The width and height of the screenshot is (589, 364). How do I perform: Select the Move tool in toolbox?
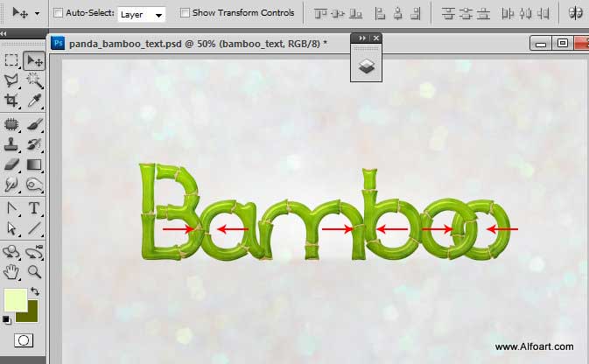click(x=35, y=60)
